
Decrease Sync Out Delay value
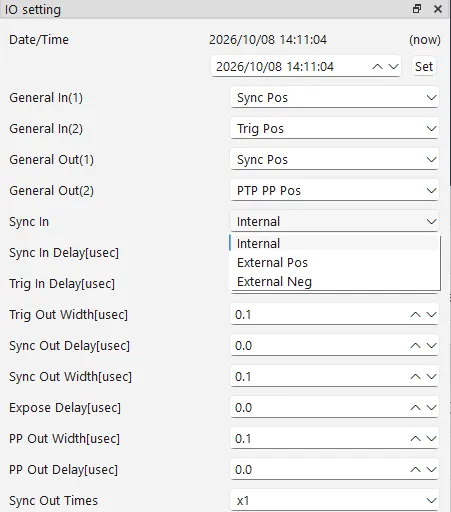432,346
